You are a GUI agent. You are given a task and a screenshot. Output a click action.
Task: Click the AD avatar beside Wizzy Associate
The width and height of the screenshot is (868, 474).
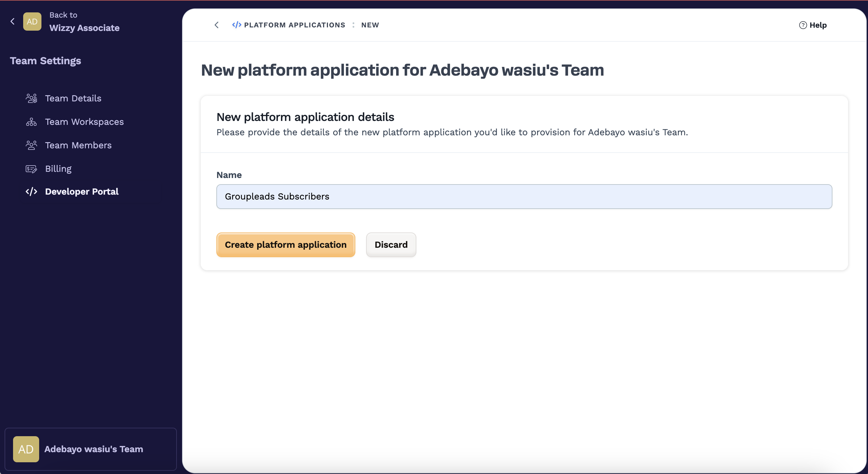(x=32, y=22)
